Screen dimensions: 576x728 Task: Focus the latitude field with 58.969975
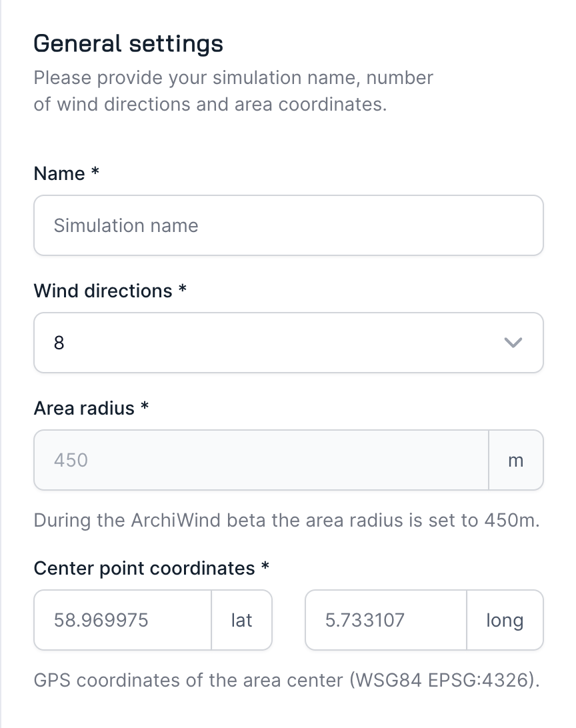[x=123, y=620]
